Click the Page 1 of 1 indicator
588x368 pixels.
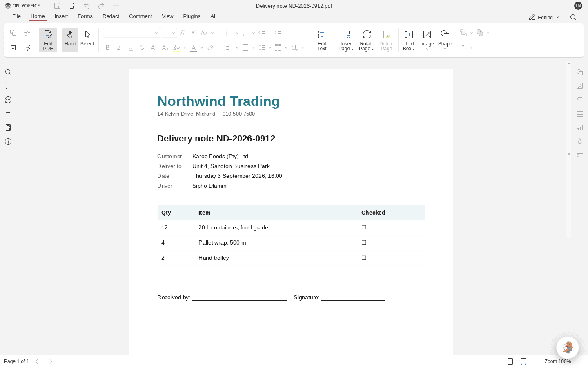(16, 361)
